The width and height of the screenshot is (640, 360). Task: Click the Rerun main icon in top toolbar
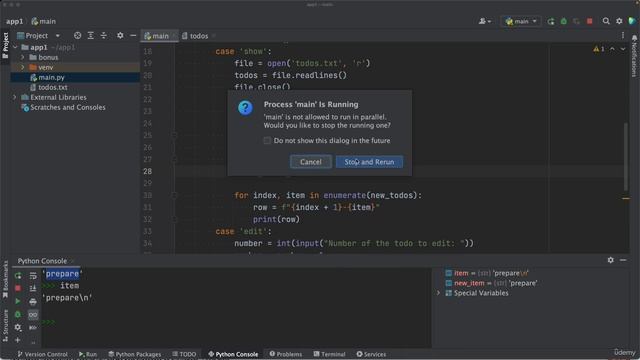click(x=551, y=21)
